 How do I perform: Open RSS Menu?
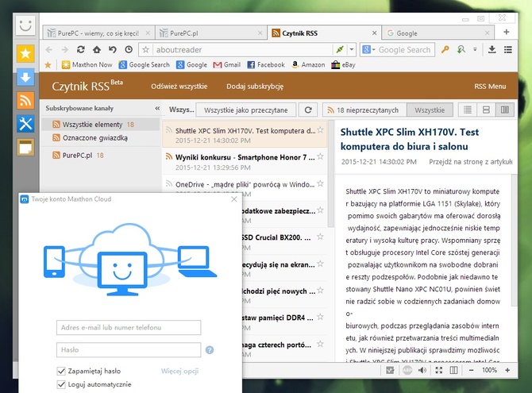(x=490, y=87)
